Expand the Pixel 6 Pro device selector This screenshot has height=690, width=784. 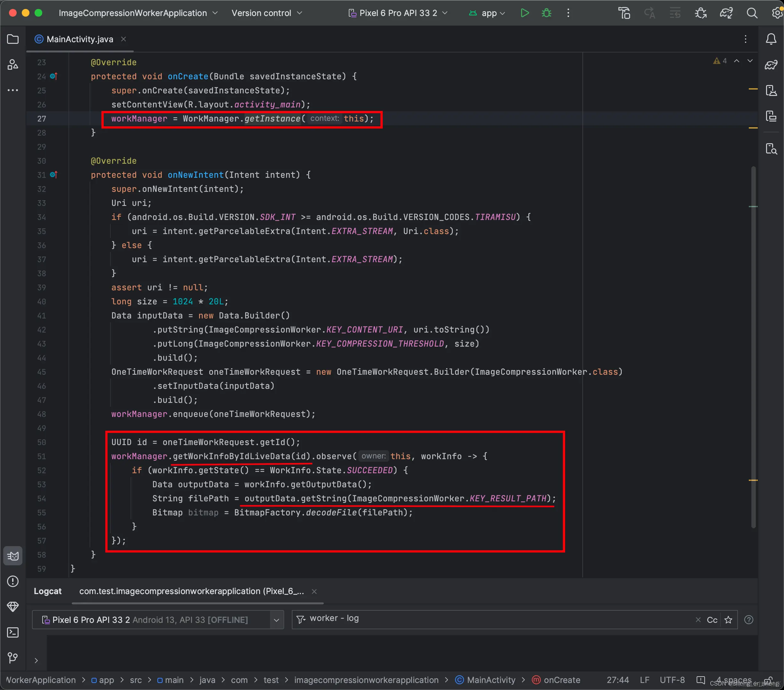[x=398, y=13]
